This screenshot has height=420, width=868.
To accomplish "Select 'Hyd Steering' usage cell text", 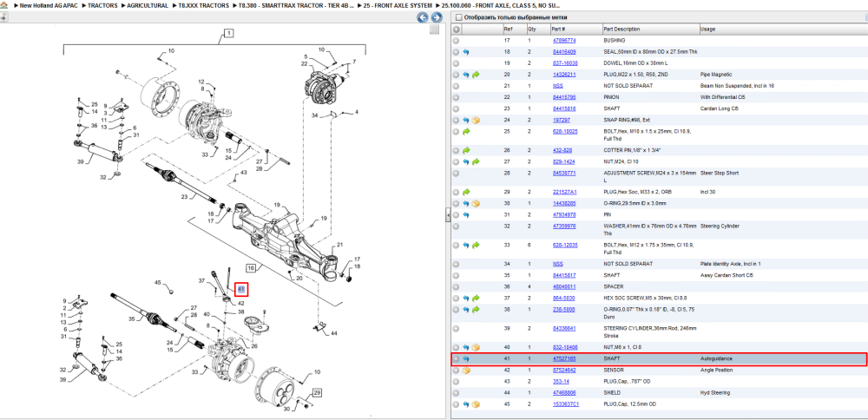I will click(714, 393).
